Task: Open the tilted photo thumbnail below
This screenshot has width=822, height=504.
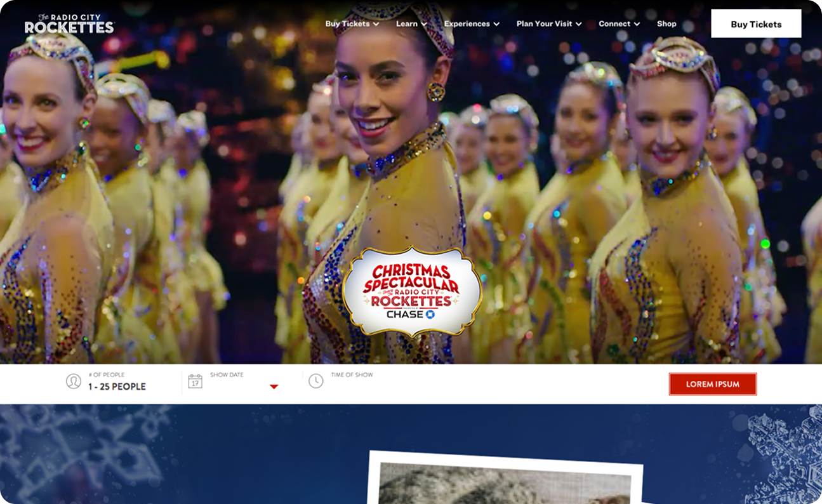Action: click(x=505, y=477)
